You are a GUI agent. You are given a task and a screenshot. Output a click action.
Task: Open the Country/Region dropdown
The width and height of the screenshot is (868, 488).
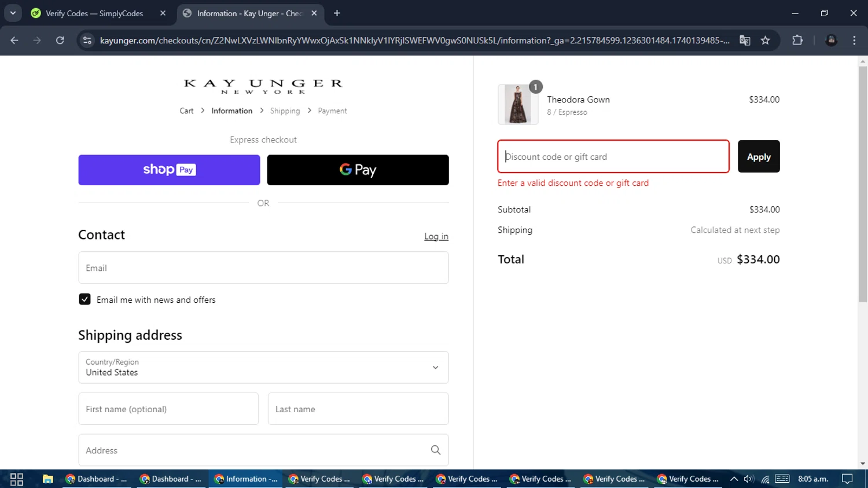(263, 367)
